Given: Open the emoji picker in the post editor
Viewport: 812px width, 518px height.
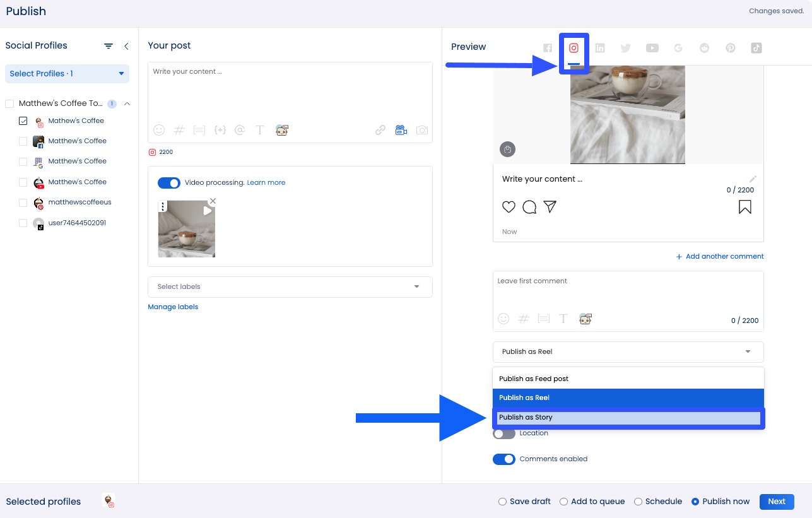Looking at the screenshot, I should [159, 130].
